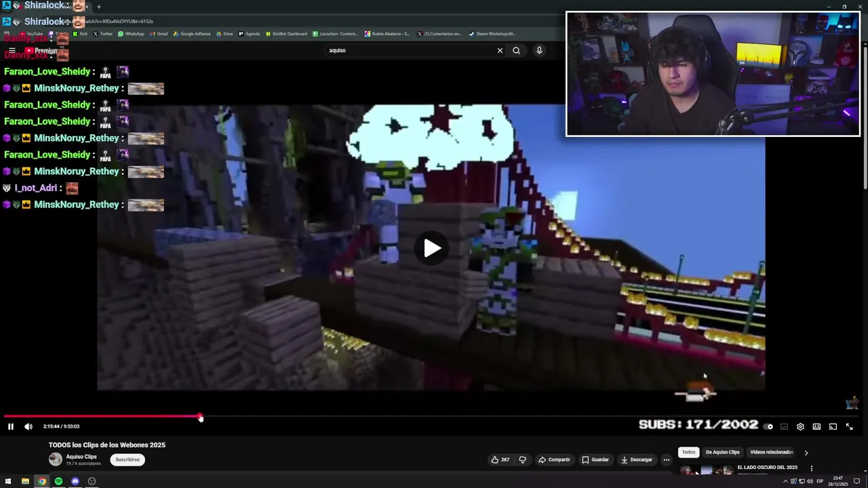Toggle the autoplay switch in player controls
Viewport: 868px width, 488px height.
pos(768,426)
